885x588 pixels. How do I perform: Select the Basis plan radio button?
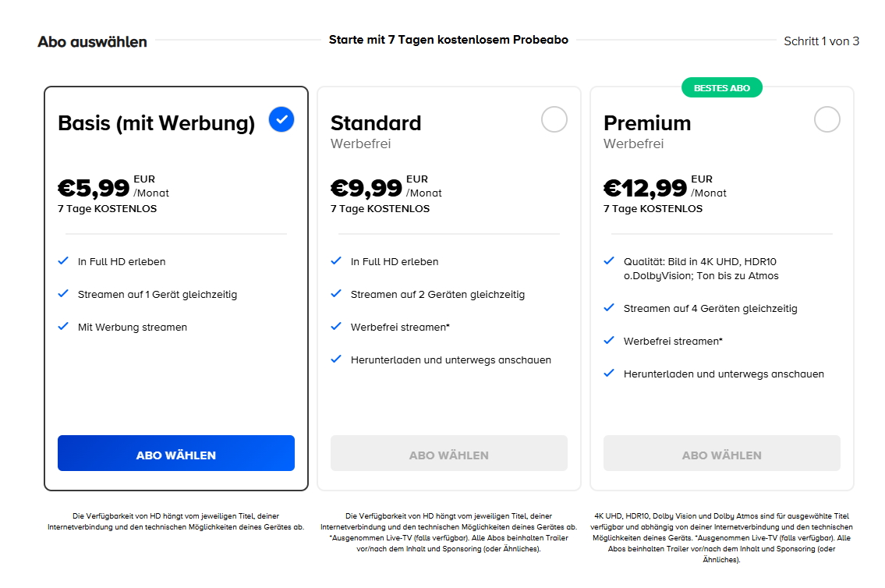coord(281,119)
